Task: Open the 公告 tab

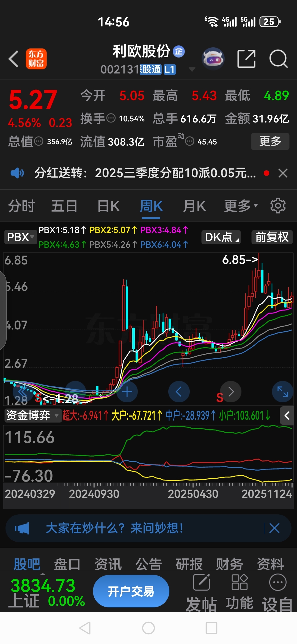Action: pos(148,564)
